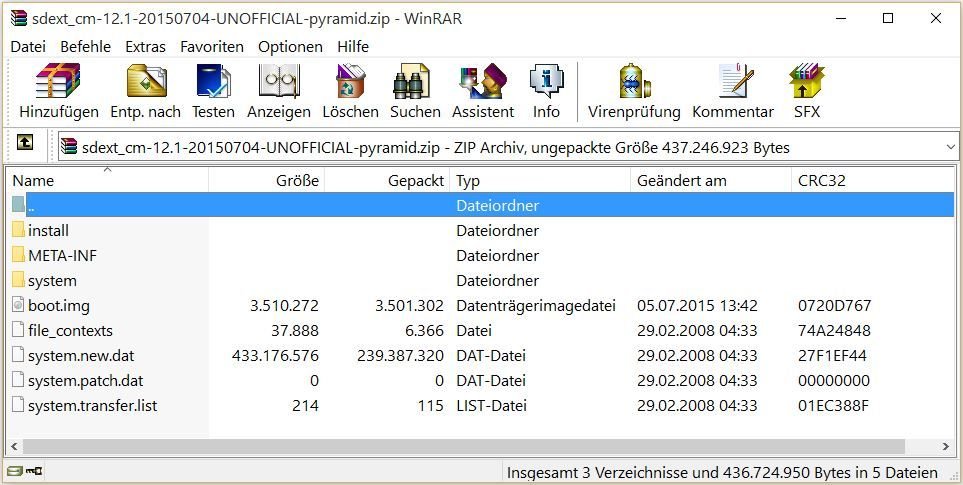963x485 pixels.
Task: Click the system.transfer.list file icon
Action: pos(18,406)
